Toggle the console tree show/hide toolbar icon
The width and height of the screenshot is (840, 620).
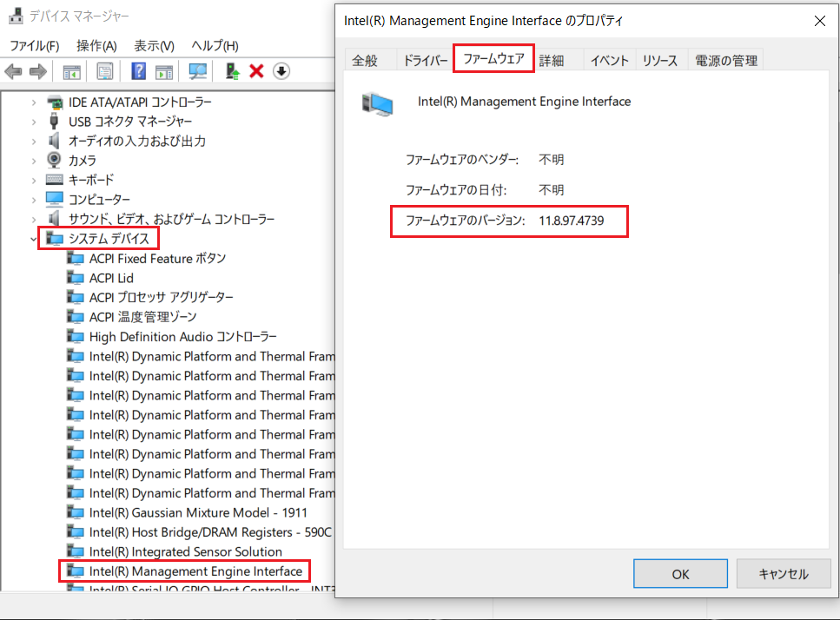[72, 71]
